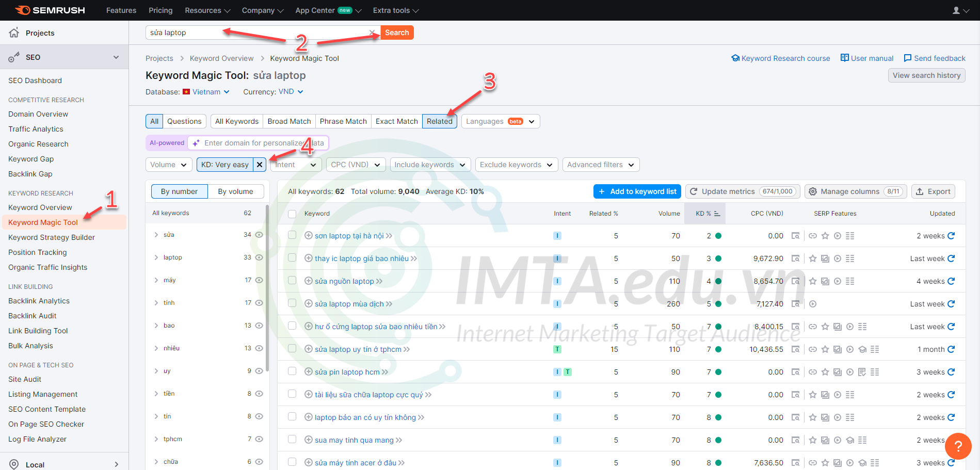The height and width of the screenshot is (470, 980).
Task: View SERP for 'sửa pin laptop hcm'
Action: 795,372
